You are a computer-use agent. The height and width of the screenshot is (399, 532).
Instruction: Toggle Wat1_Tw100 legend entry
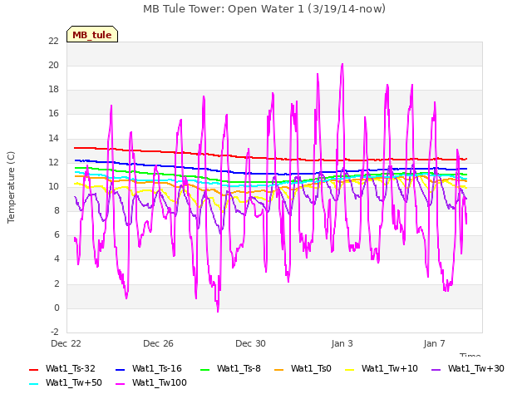coord(151,382)
